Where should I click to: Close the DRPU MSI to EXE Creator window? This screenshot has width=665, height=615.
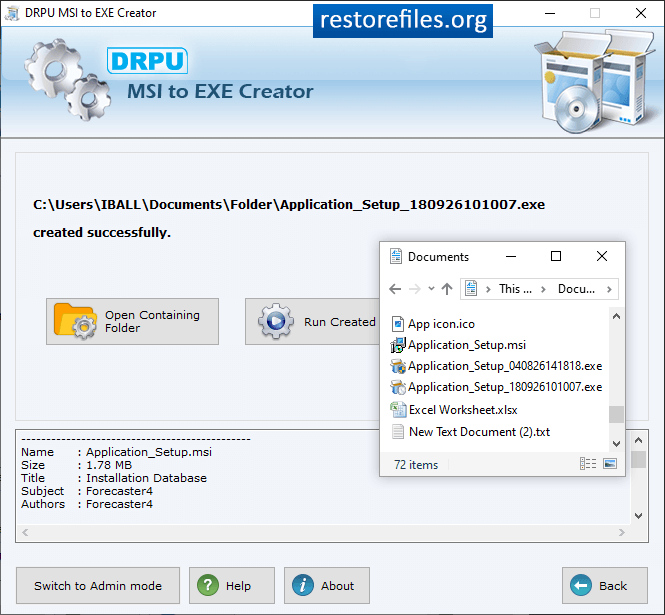tap(641, 14)
